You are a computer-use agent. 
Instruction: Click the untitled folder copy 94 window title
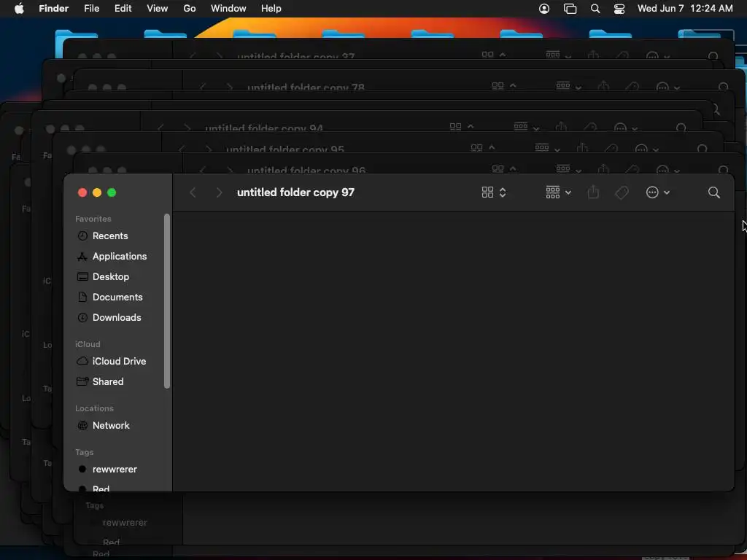tap(263, 128)
